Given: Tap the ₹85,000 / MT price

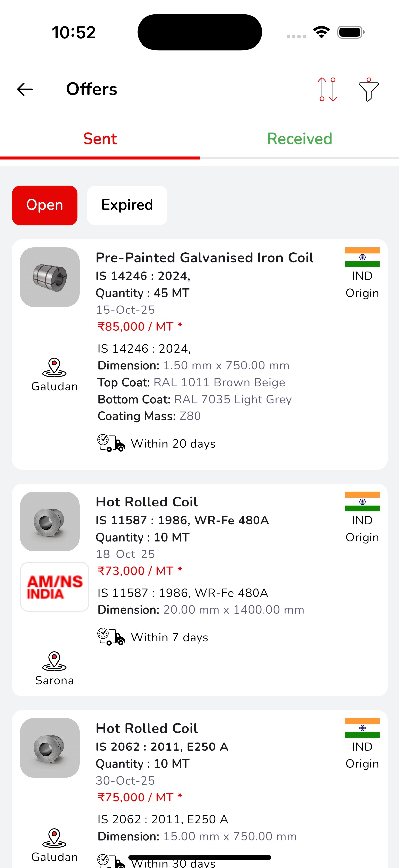Looking at the screenshot, I should click(139, 326).
